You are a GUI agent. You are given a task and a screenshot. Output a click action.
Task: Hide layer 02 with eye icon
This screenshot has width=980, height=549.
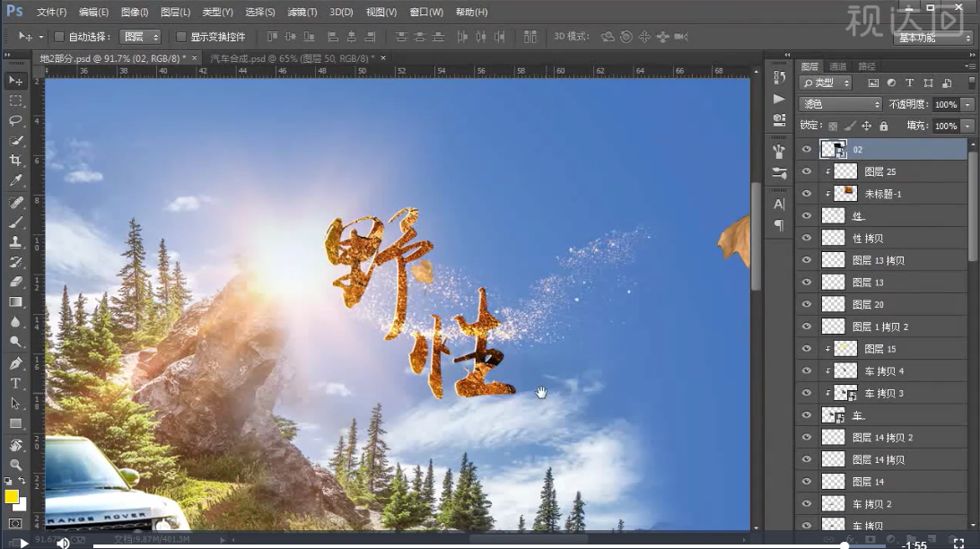(x=806, y=149)
